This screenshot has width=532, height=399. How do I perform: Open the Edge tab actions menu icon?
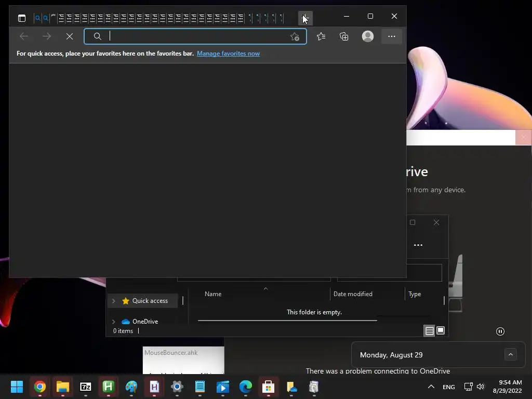pyautogui.click(x=22, y=18)
